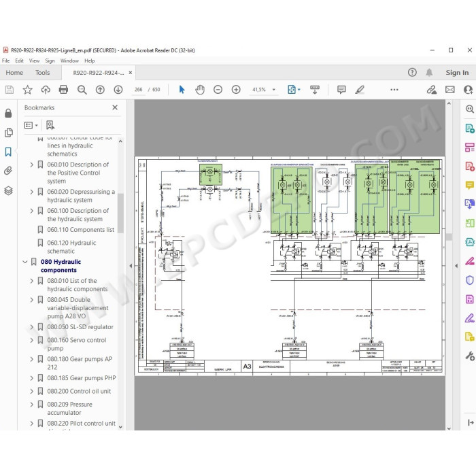Switch to the Home tab
The image size is (476, 476).
(14, 73)
